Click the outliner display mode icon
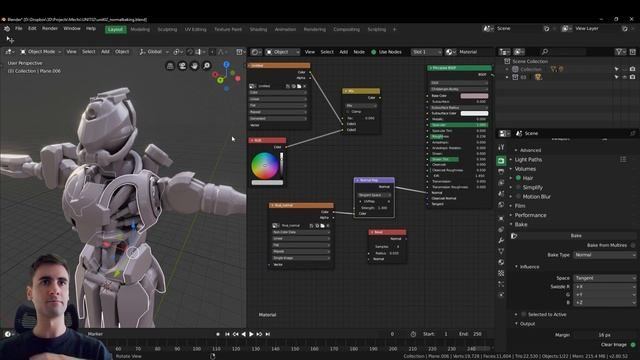The image size is (640, 360). pos(519,52)
